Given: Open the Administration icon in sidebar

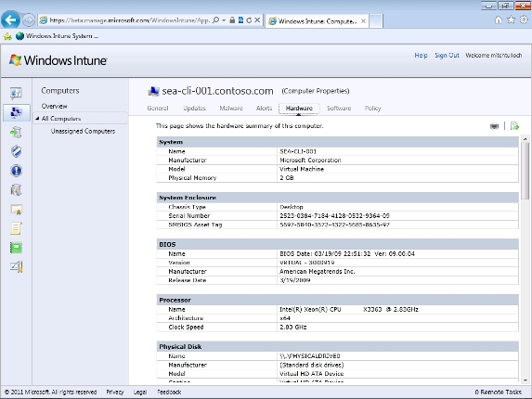Looking at the screenshot, I should (x=16, y=267).
